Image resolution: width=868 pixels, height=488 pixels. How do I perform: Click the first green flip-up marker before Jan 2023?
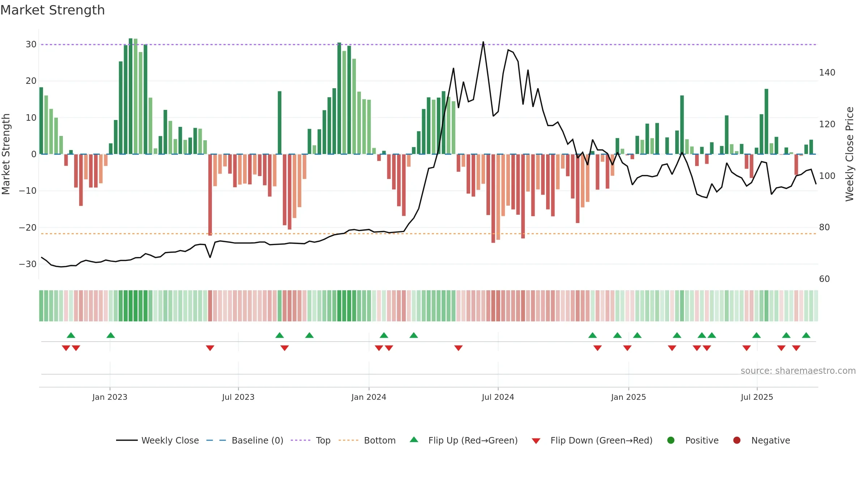pos(71,335)
